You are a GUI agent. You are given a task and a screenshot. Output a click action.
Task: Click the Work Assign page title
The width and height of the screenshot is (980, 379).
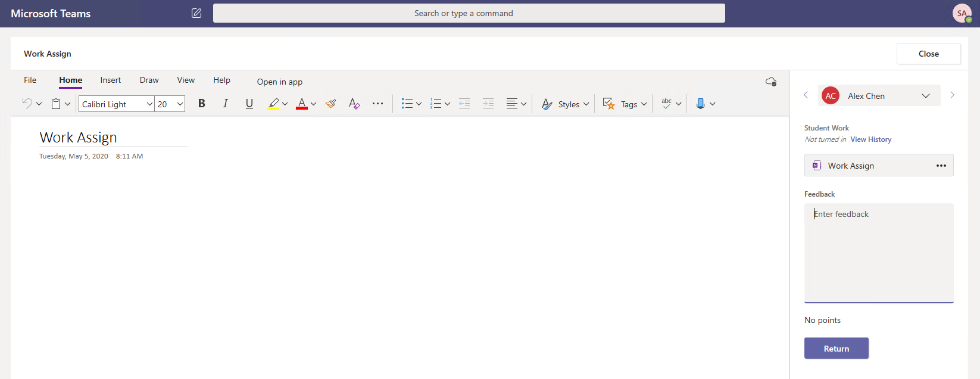click(x=79, y=138)
